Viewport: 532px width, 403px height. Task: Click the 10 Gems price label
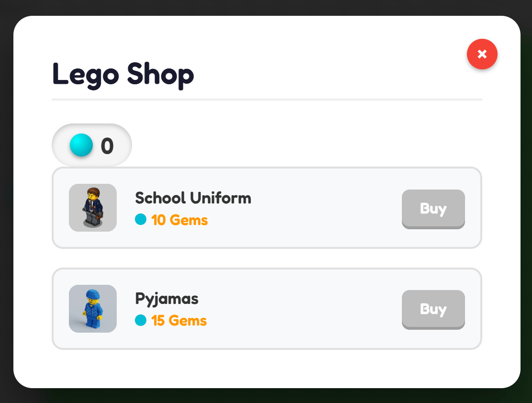click(179, 220)
